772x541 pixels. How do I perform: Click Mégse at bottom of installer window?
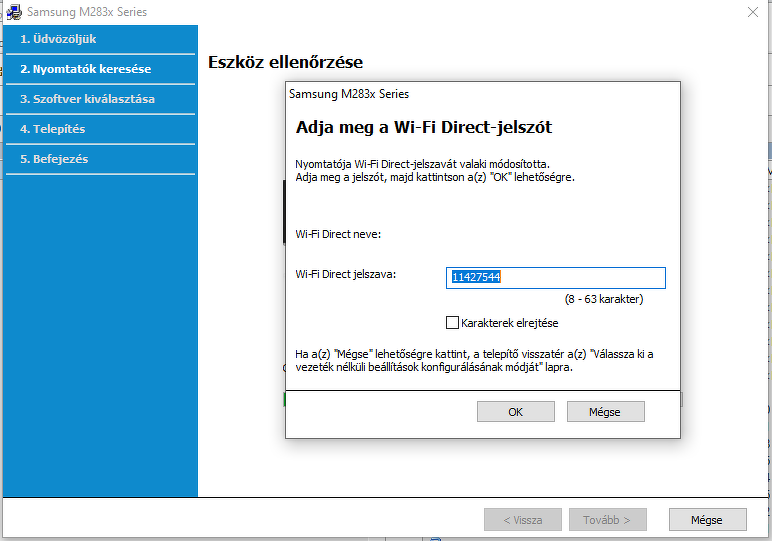coord(707,520)
